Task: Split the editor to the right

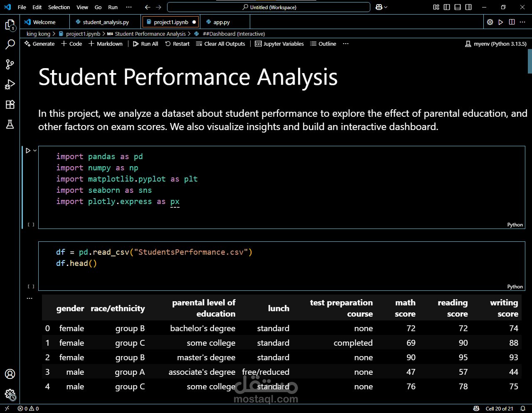Action: click(x=512, y=22)
